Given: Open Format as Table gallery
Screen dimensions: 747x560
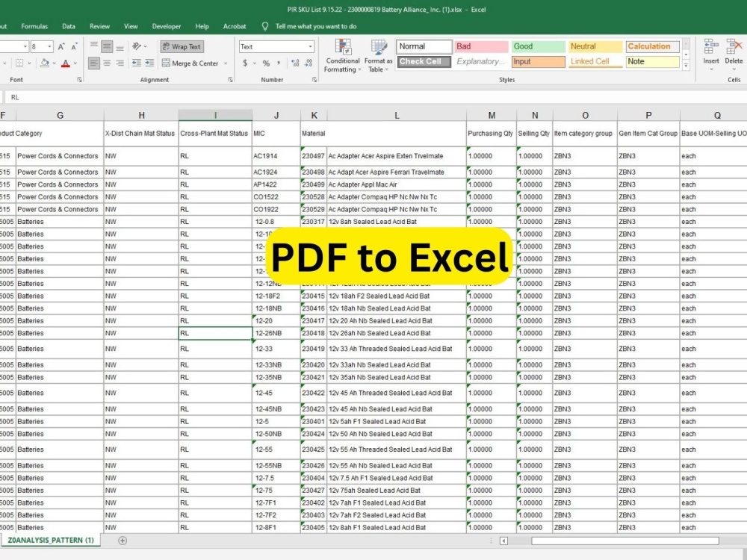Looking at the screenshot, I should [378, 56].
